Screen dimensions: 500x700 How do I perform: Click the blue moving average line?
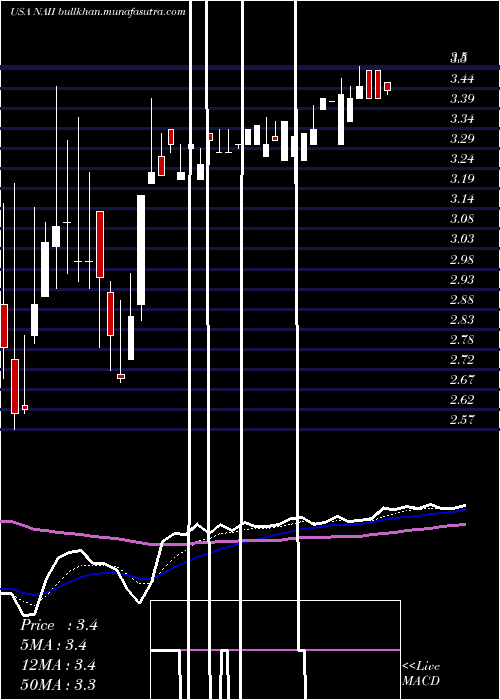268,536
